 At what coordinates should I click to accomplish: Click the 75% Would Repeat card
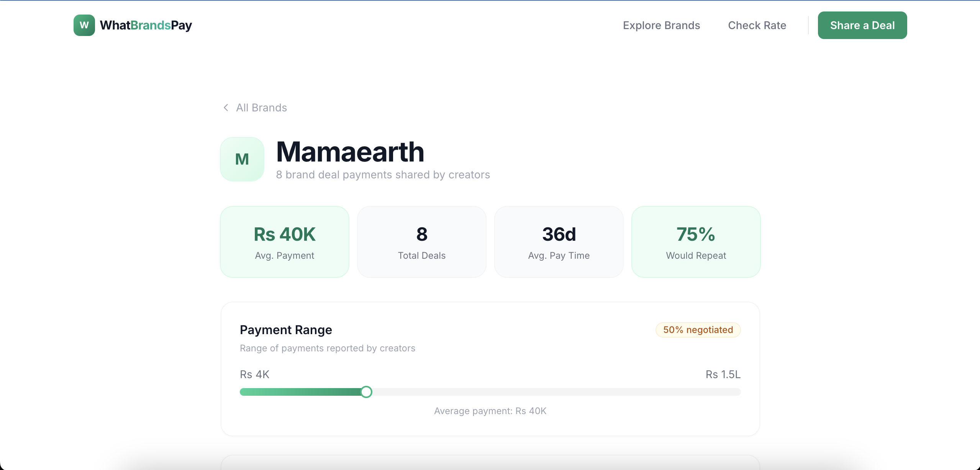pyautogui.click(x=696, y=242)
